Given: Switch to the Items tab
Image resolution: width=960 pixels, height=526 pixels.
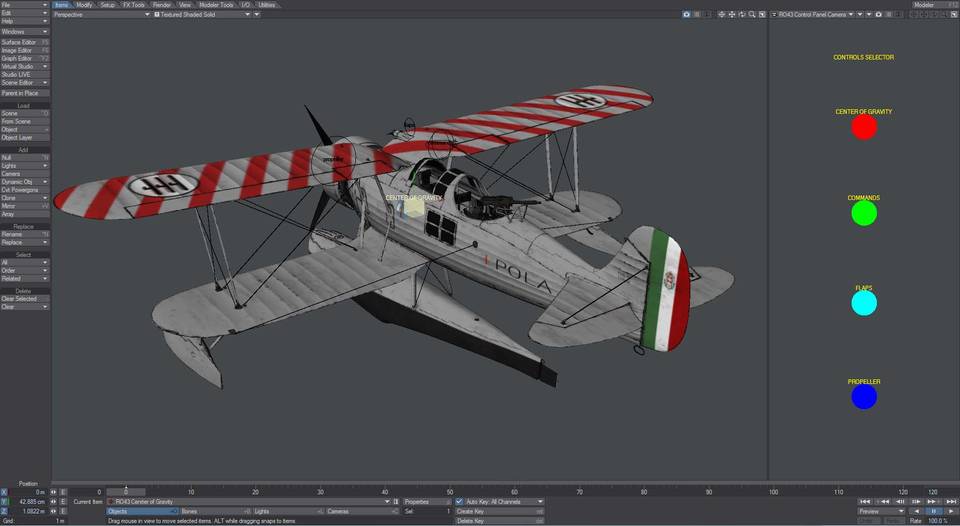Looking at the screenshot, I should (62, 5).
